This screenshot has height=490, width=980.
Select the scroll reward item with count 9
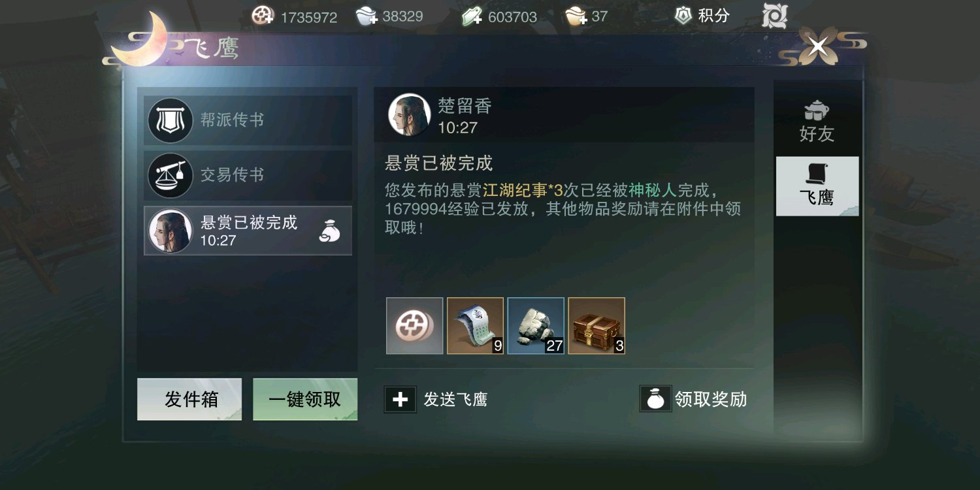tap(475, 326)
